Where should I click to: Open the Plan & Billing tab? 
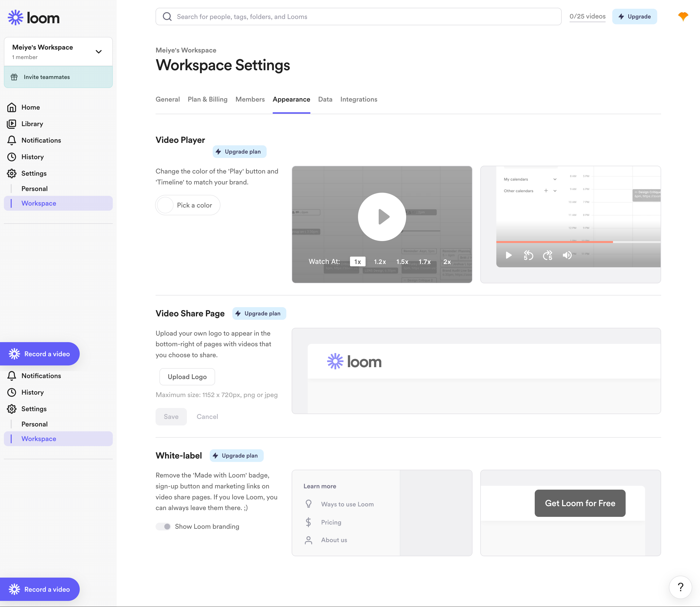(207, 99)
